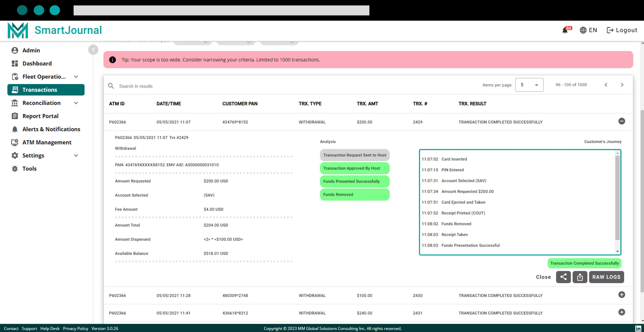Open RAW LOGS for this transaction
This screenshot has height=332, width=644.
606,277
